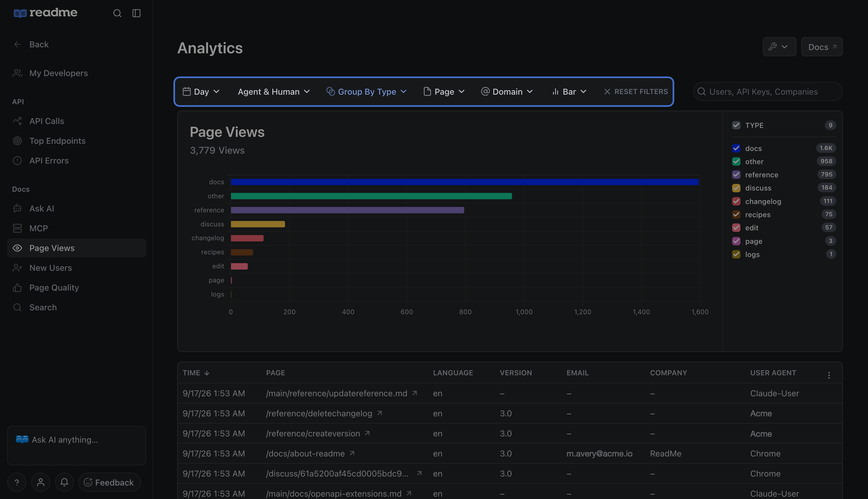Screen dimensions: 868x499
Task: Open the Agent & Human filter dropdown
Action: (274, 92)
